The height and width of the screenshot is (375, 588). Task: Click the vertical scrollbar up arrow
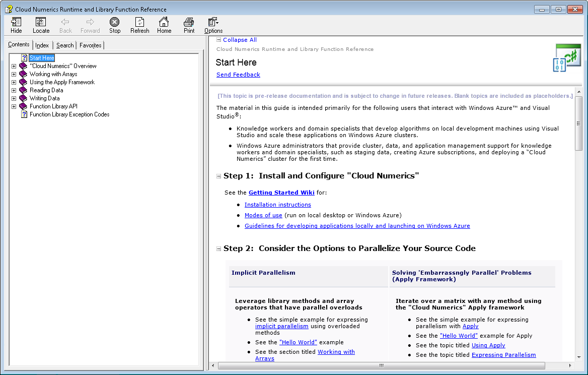tap(578, 92)
